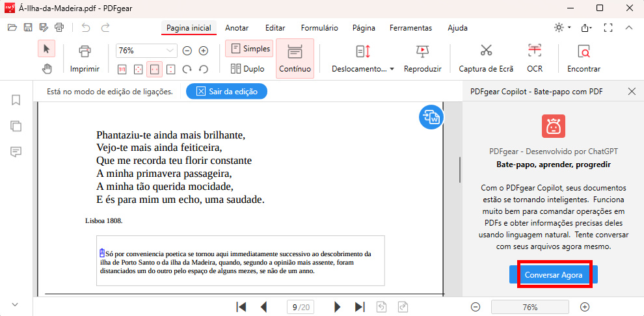644x316 pixels.
Task: Click the Copilot robot logo
Action: (553, 126)
